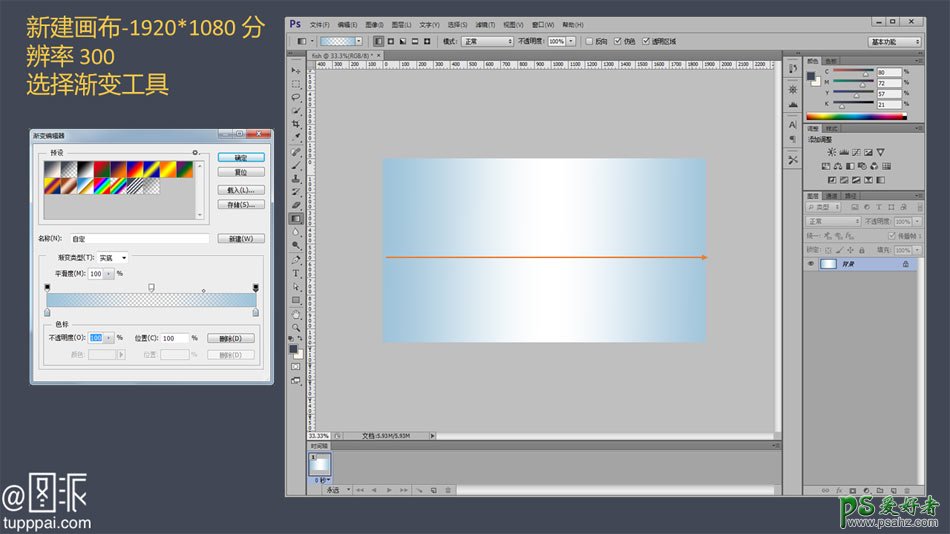The width and height of the screenshot is (950, 534).
Task: Select the Blur tool
Action: click(296, 232)
